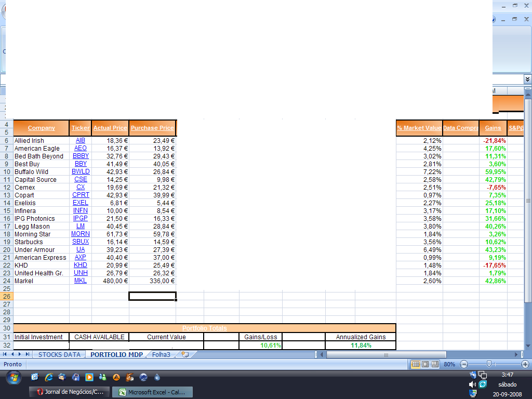Click the Gains column header
532x399 pixels.
[493, 128]
